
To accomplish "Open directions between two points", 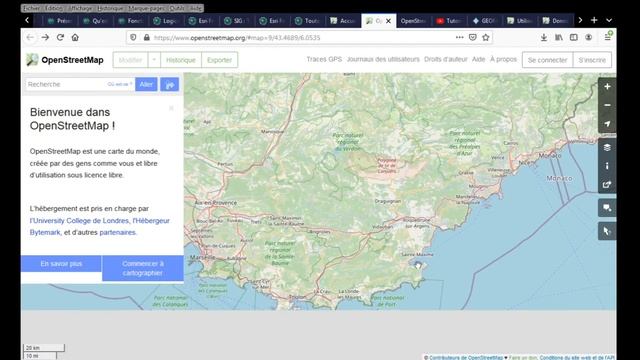I will point(169,84).
